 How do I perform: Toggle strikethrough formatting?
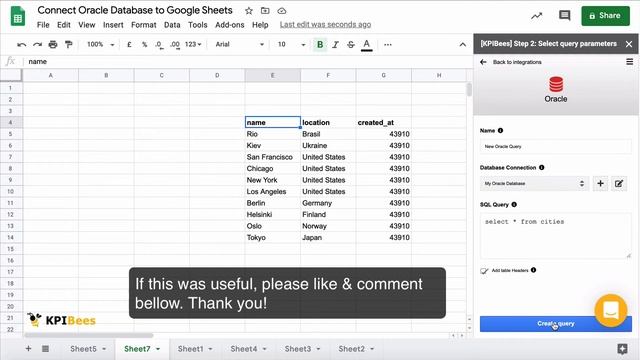pos(351,44)
